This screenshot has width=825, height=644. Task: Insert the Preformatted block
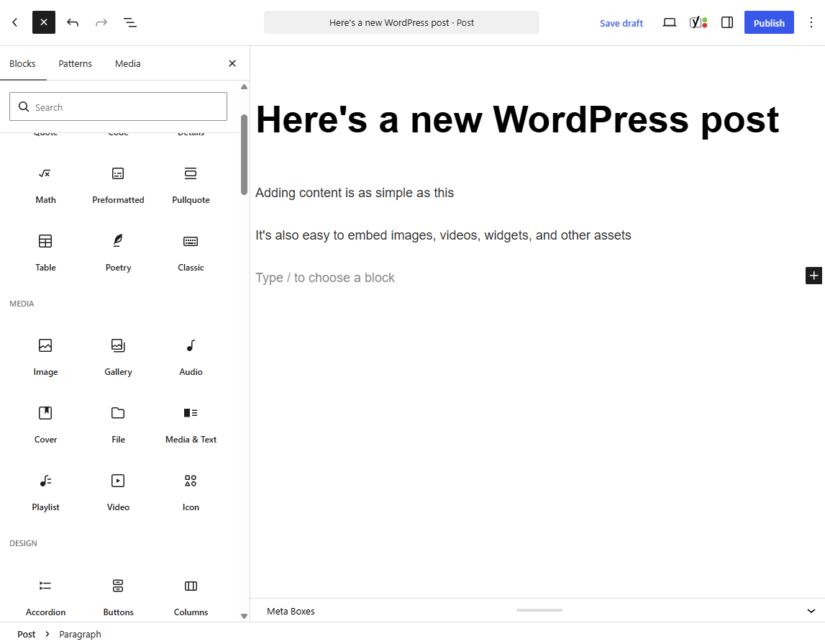point(118,185)
